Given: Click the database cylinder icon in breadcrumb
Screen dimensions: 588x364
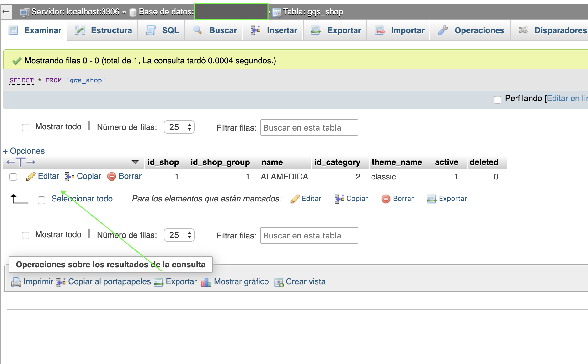Looking at the screenshot, I should pyautogui.click(x=133, y=12).
